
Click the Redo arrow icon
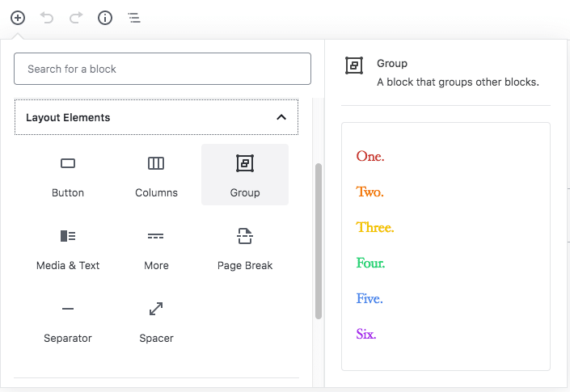(76, 18)
